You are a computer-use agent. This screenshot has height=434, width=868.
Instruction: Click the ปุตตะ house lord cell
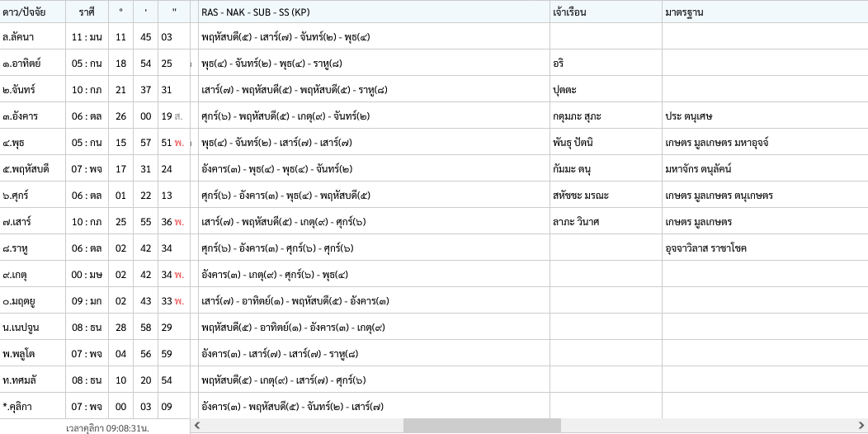606,90
